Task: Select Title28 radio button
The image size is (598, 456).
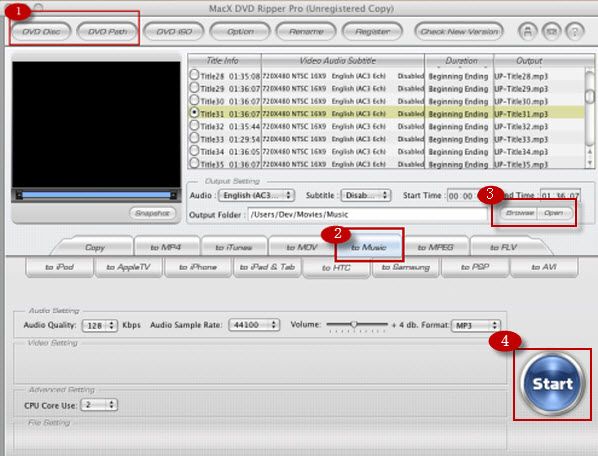Action: 194,75
